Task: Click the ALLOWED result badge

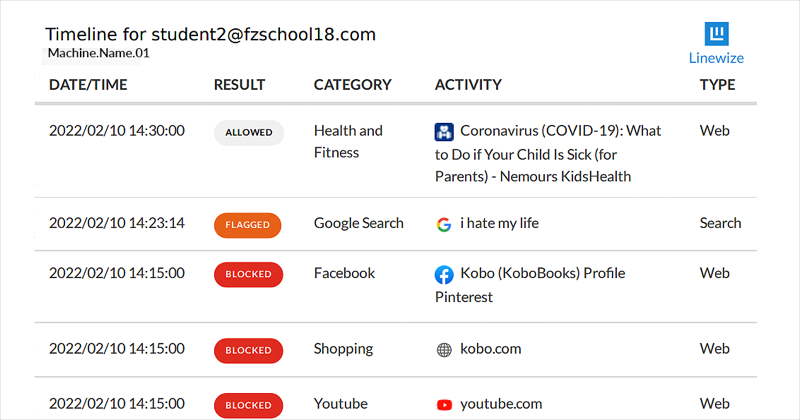Action: point(249,133)
